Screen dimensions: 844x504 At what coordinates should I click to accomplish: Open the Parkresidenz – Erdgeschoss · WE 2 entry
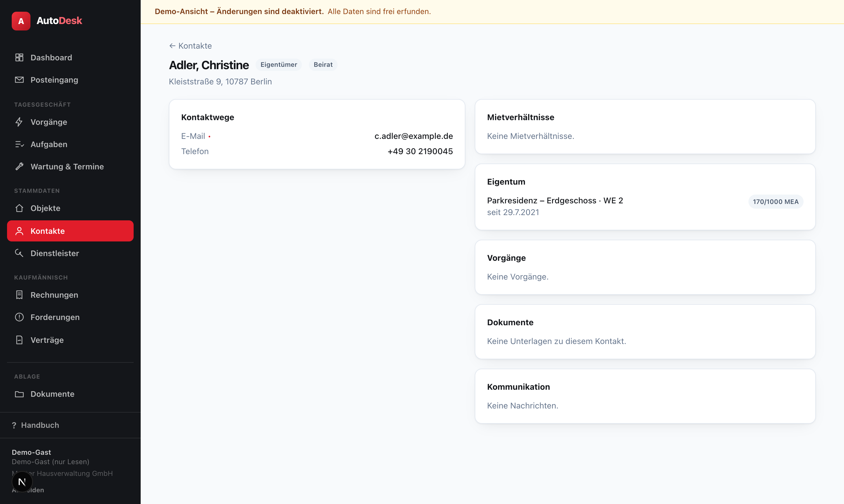[555, 201]
